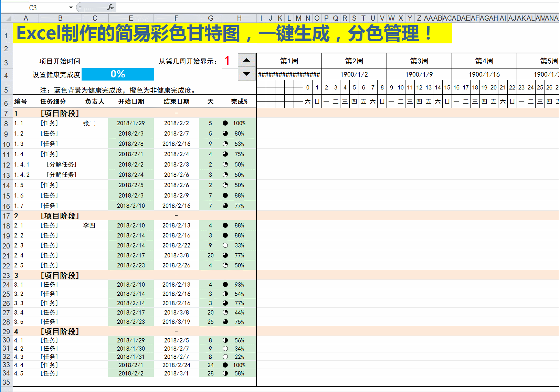Select row 35 header
Viewport: 560px width, 392px height.
click(7, 382)
